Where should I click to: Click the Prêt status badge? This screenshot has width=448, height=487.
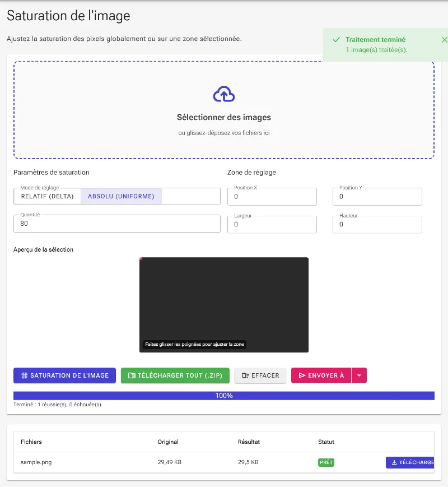tap(326, 462)
